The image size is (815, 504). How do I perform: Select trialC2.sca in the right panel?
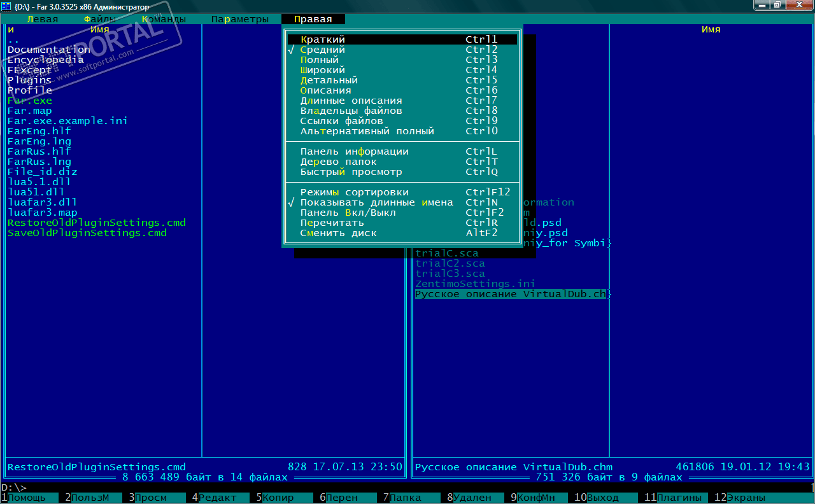[450, 263]
